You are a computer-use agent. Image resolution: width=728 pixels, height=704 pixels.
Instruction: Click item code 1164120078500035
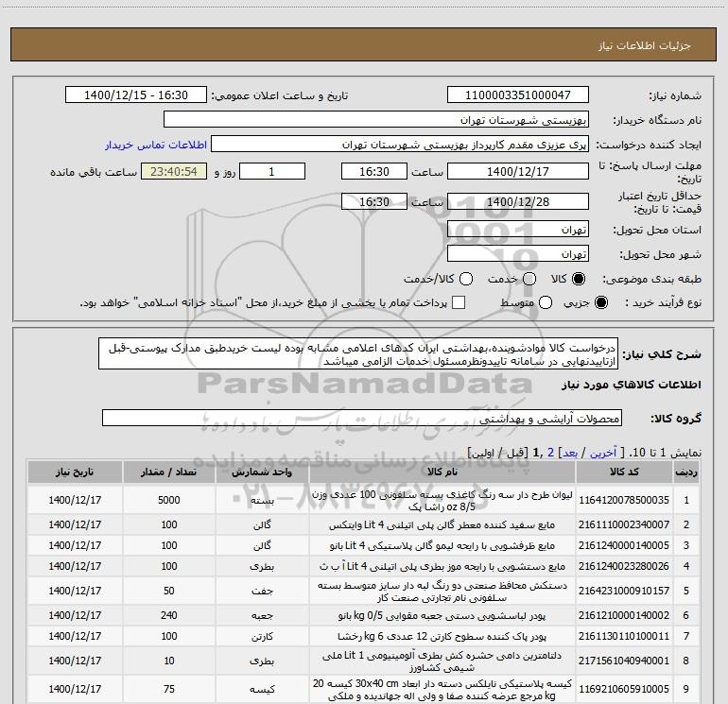click(624, 500)
